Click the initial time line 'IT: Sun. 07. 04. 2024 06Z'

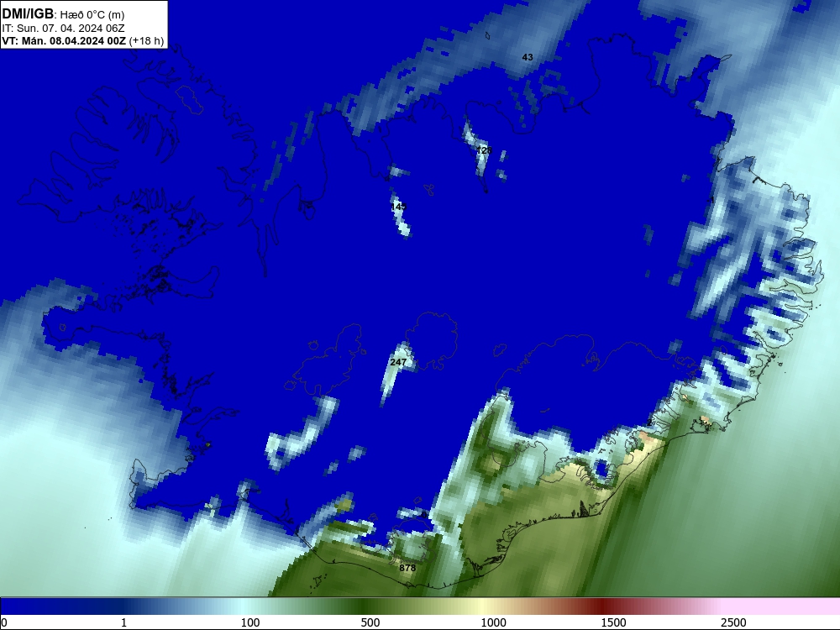63,28
